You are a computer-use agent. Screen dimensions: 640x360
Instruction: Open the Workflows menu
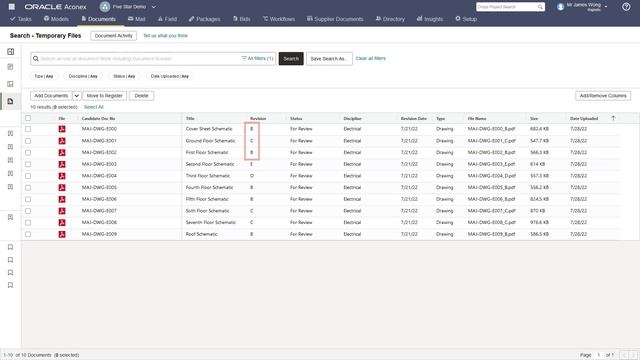279,19
